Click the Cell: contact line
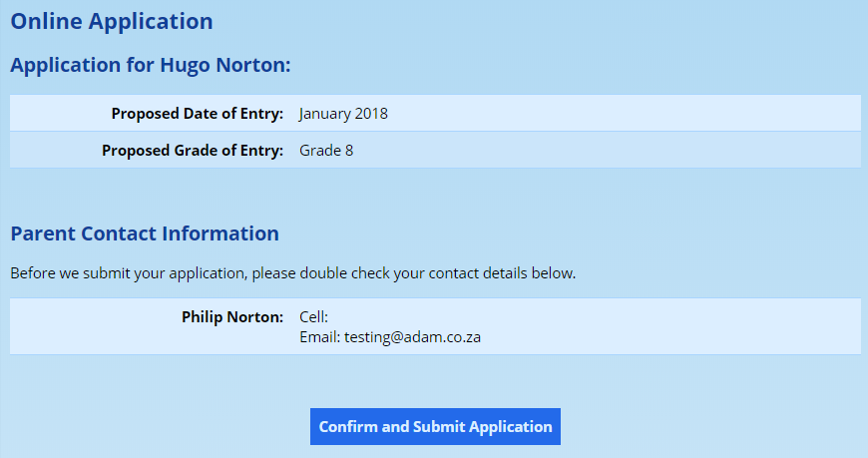Screen dimensions: 868x458 click(x=313, y=317)
